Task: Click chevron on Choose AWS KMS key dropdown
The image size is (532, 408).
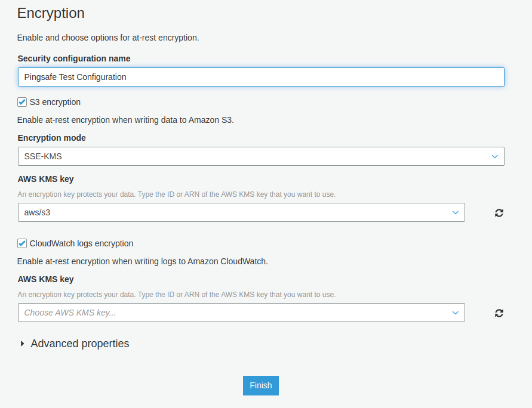Action: 455,313
